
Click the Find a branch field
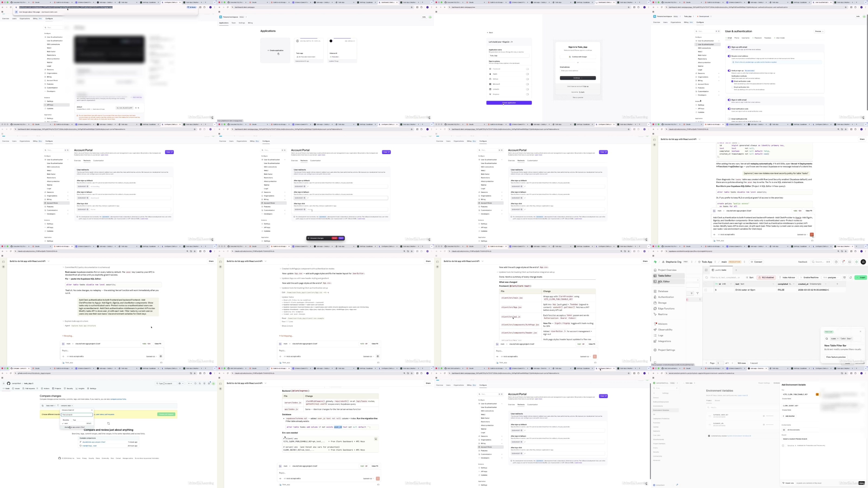[x=77, y=415]
